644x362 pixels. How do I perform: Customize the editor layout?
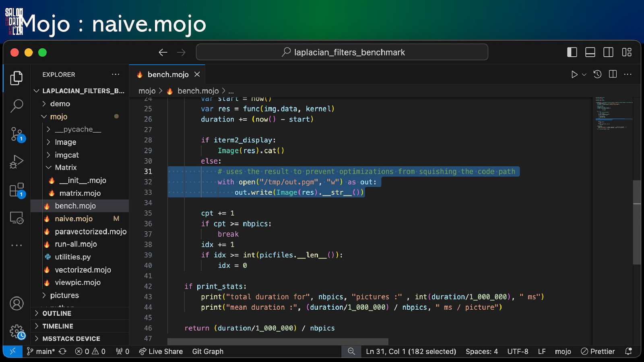[627, 52]
